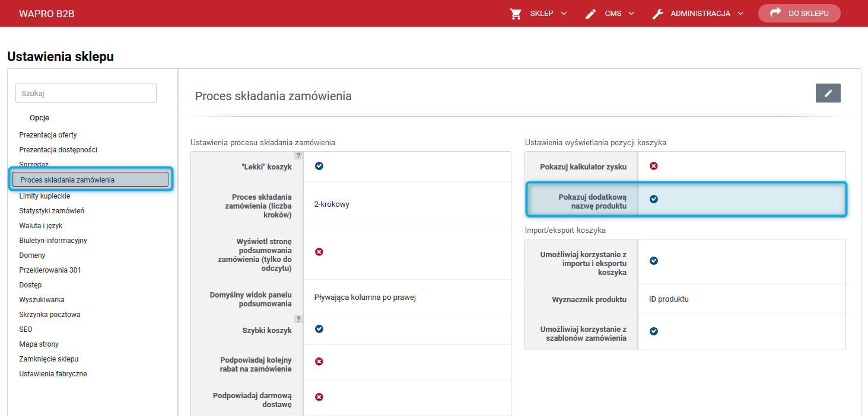Open Statystyki zamówień settings

pyautogui.click(x=52, y=211)
